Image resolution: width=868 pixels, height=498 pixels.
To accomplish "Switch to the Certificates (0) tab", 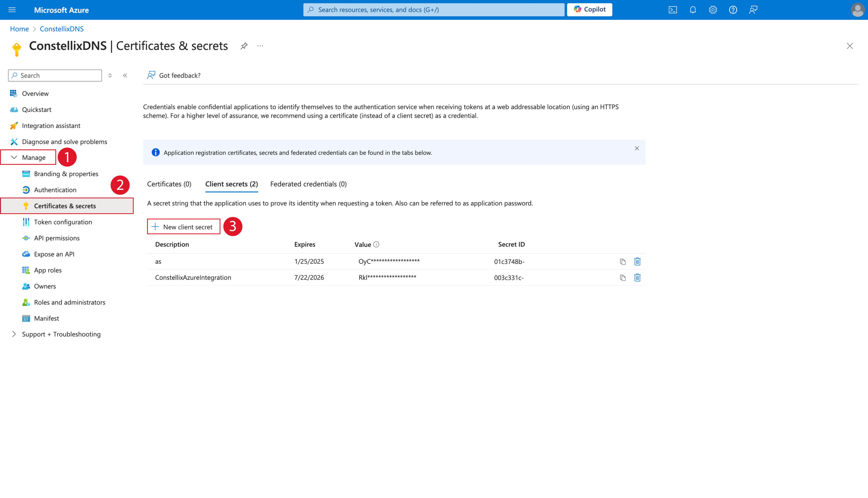I will tap(169, 184).
